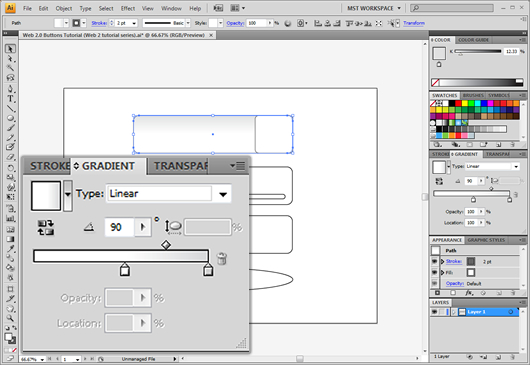Screen dimensions: 530x365
Task: Open the Basic brush definition dropdown
Action: click(x=188, y=23)
